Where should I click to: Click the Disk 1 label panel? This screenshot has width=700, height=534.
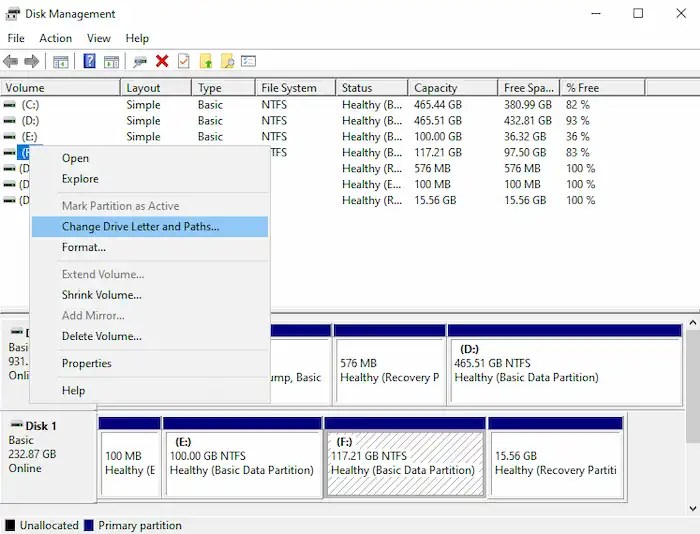coord(48,456)
